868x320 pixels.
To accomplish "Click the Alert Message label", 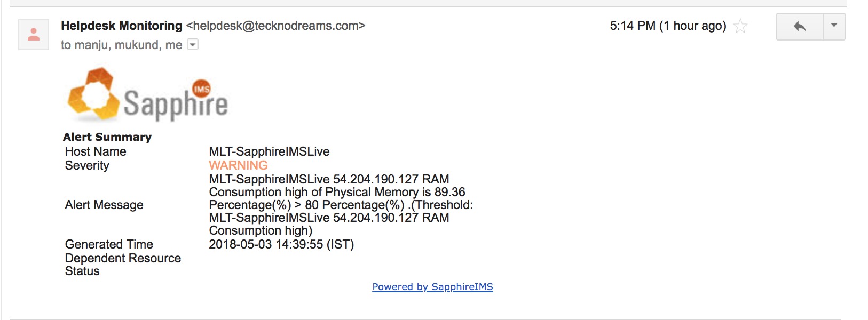I will pos(104,205).
